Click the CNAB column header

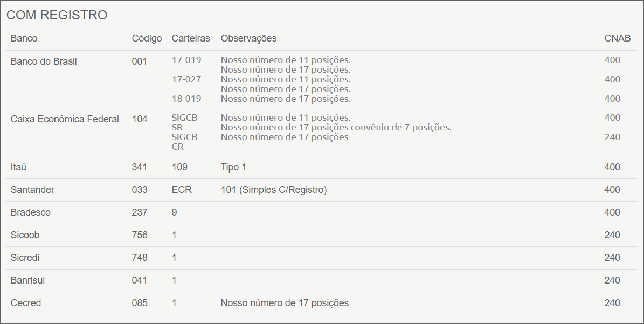pos(618,38)
